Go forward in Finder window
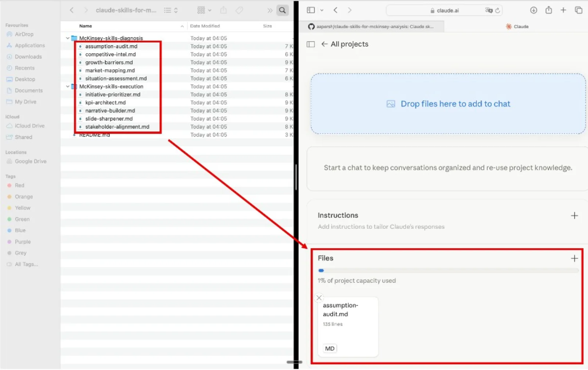The image size is (588, 370). 86,10
